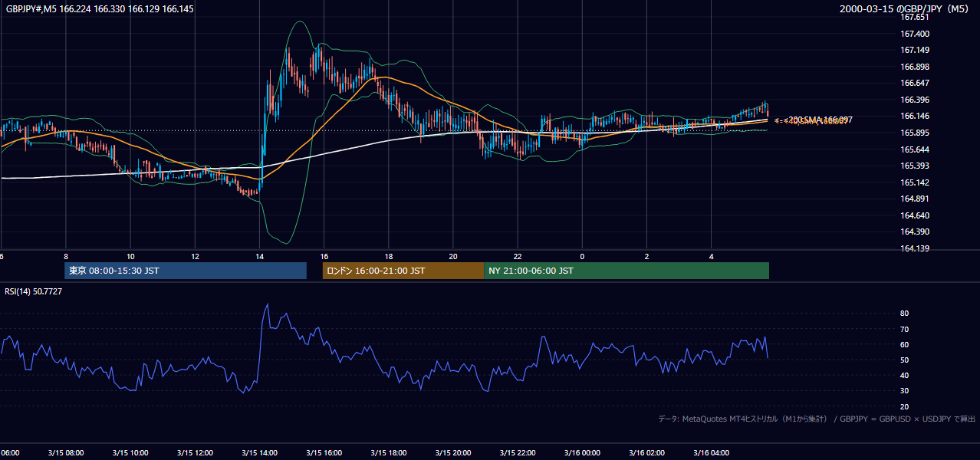
Task: Click RSI scale level 60
Action: pos(905,344)
